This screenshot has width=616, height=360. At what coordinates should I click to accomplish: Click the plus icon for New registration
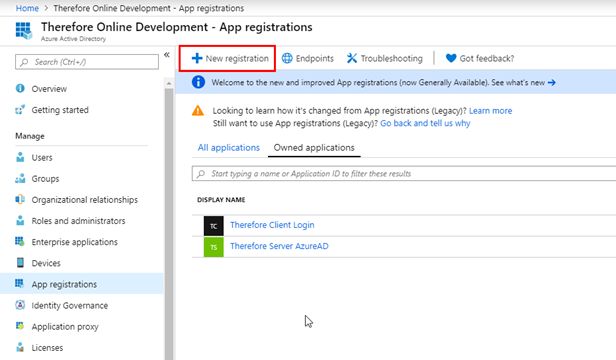tap(197, 59)
